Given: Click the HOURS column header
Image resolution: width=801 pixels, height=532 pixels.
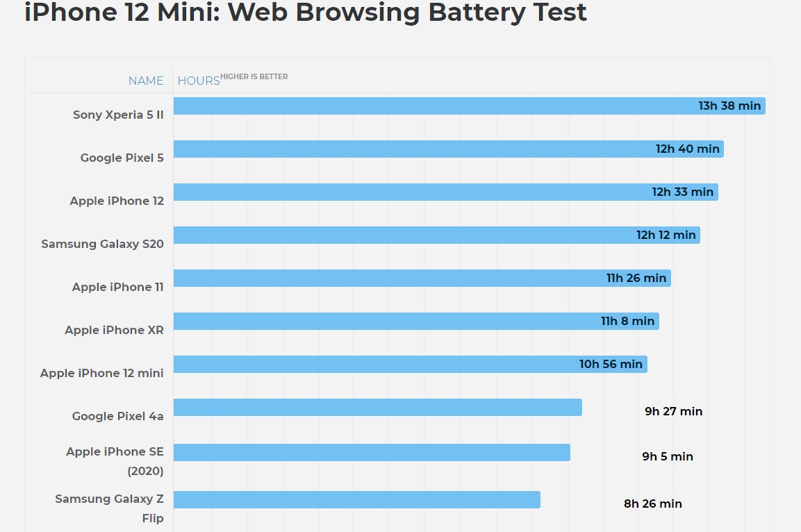Looking at the screenshot, I should tap(199, 81).
